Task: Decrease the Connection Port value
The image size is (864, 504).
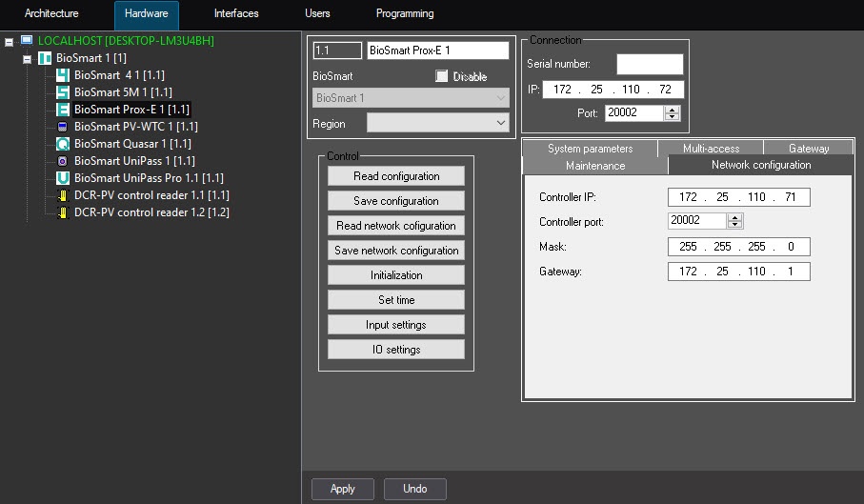Action: pos(672,116)
